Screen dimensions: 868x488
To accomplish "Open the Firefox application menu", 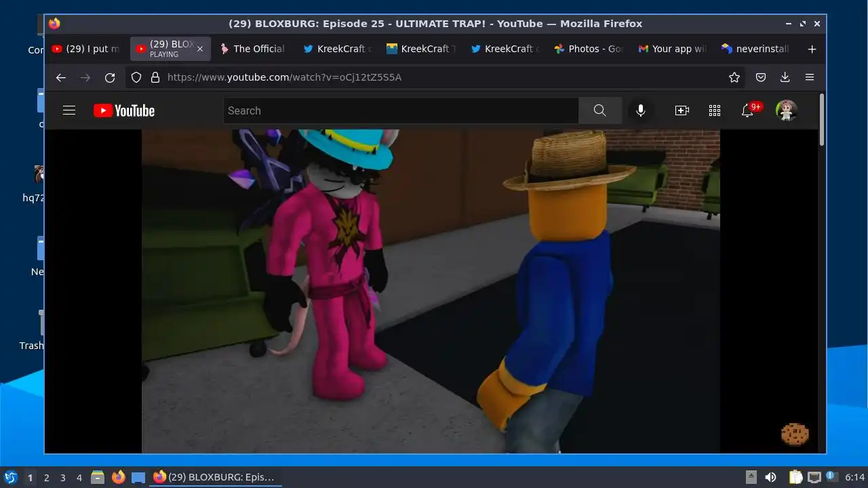I will click(810, 77).
